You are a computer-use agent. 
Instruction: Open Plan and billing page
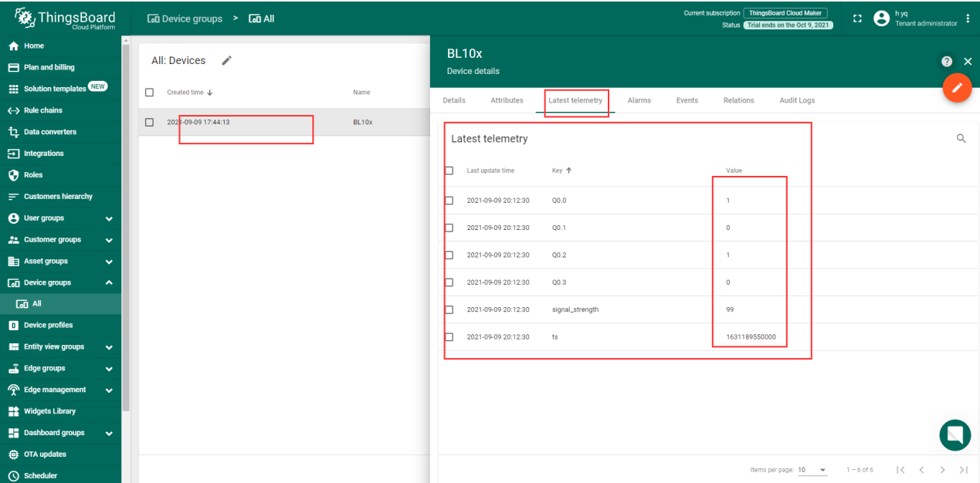[x=60, y=67]
